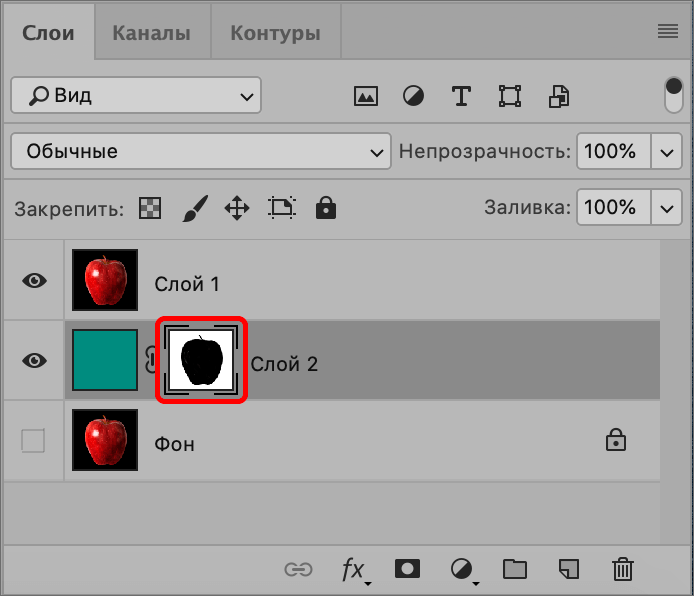
Task: Select Слой 1 apple thumbnail
Action: [x=105, y=280]
